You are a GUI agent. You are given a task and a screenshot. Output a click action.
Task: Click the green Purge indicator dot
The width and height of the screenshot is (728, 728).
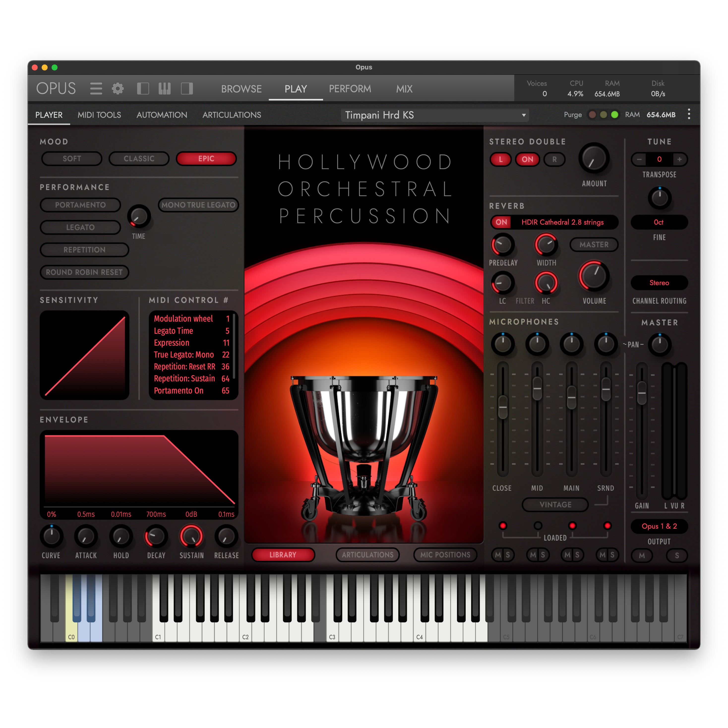615,115
